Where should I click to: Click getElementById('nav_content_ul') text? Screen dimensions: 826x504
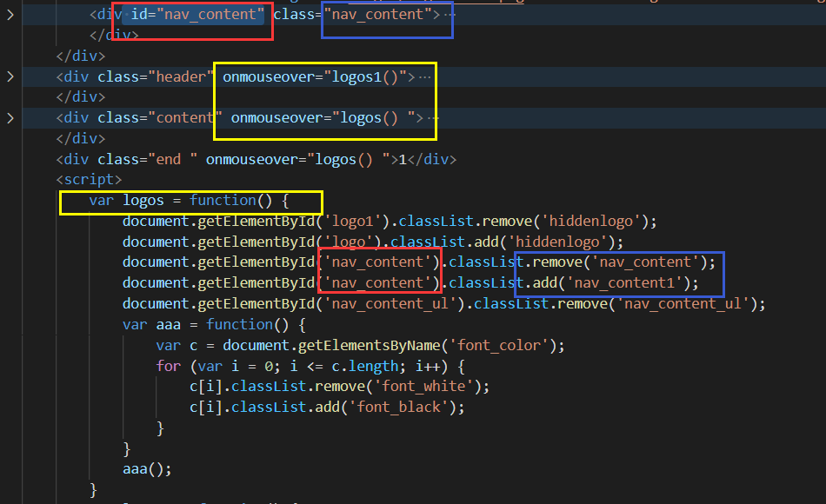(327, 304)
